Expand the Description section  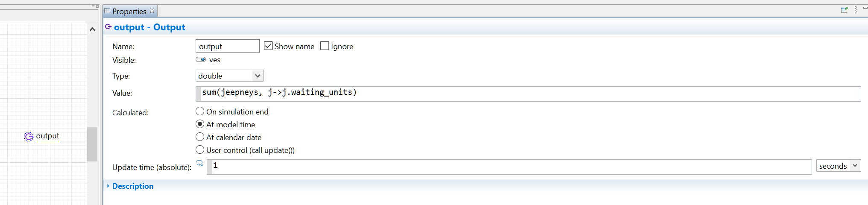[x=133, y=186]
